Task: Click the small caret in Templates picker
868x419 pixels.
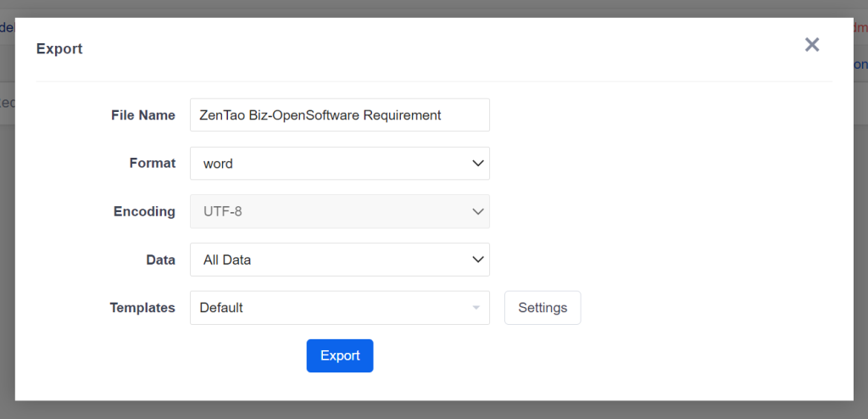Action: click(x=476, y=308)
